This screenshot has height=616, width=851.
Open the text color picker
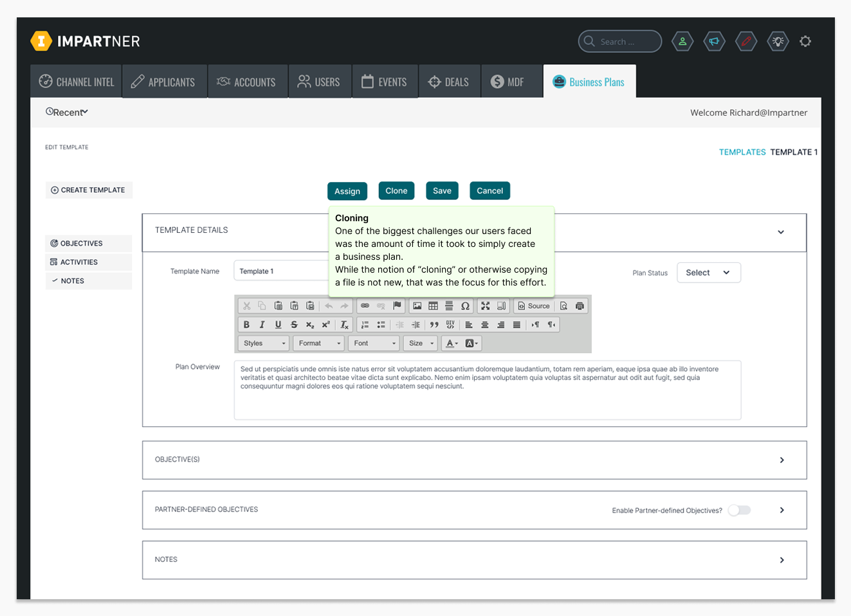pos(452,343)
